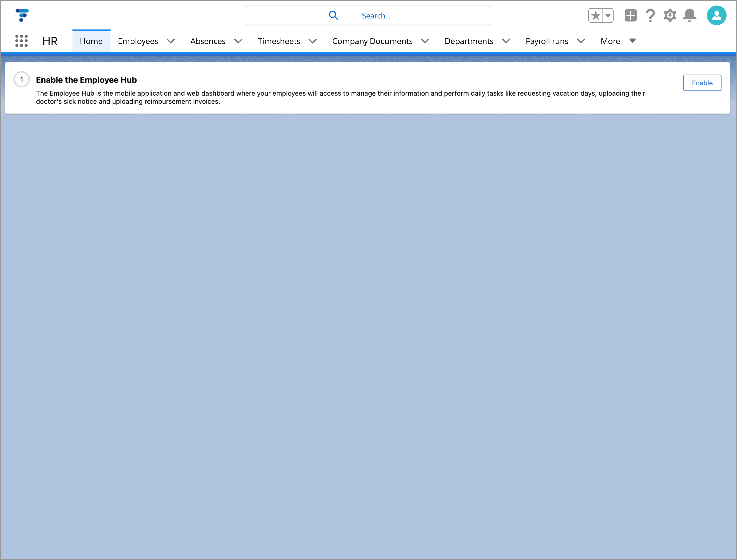This screenshot has width=737, height=560.
Task: Click the company logo icon
Action: [22, 15]
